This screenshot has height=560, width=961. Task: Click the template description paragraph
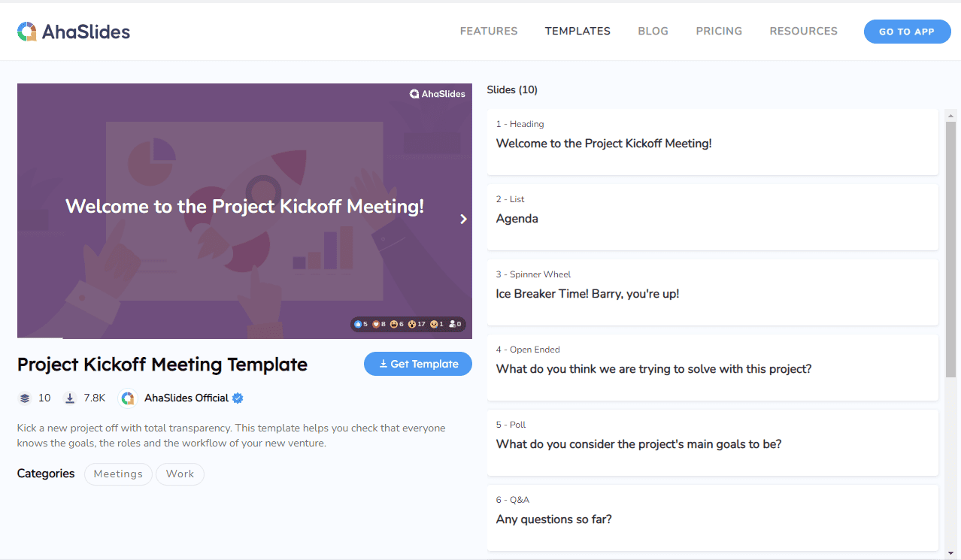[x=232, y=435]
